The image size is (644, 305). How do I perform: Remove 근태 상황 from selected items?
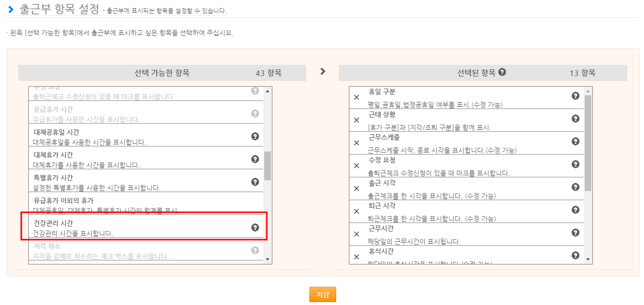356,120
